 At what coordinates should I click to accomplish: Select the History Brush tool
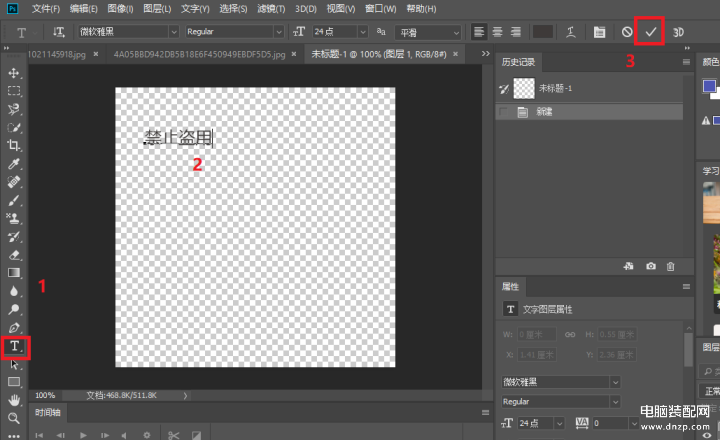tap(14, 237)
